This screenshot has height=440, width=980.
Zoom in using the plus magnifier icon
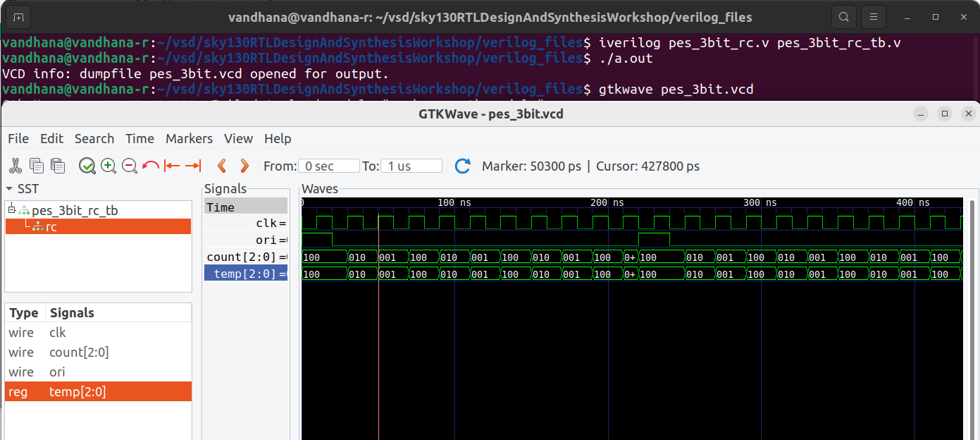pyautogui.click(x=107, y=166)
